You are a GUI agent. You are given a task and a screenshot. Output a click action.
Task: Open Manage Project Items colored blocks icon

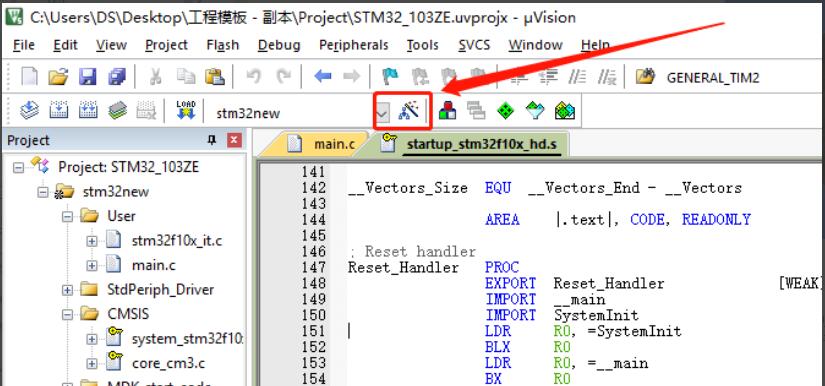pos(448,110)
